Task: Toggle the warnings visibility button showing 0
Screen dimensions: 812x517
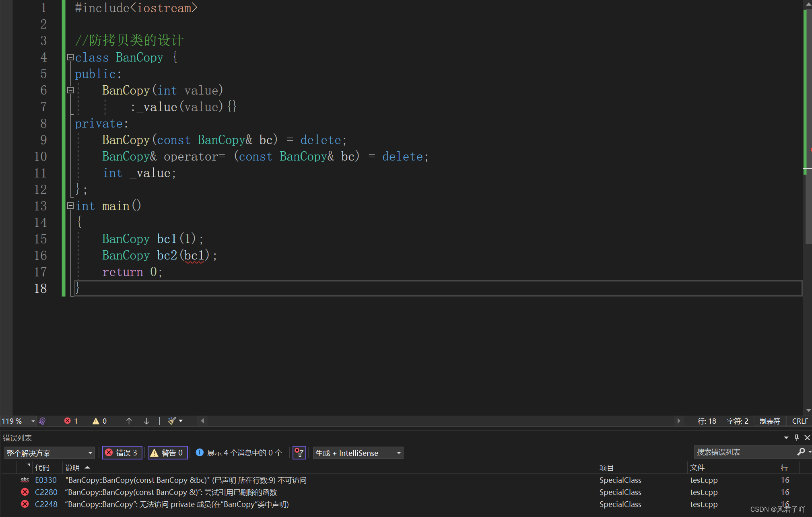Action: (x=166, y=453)
